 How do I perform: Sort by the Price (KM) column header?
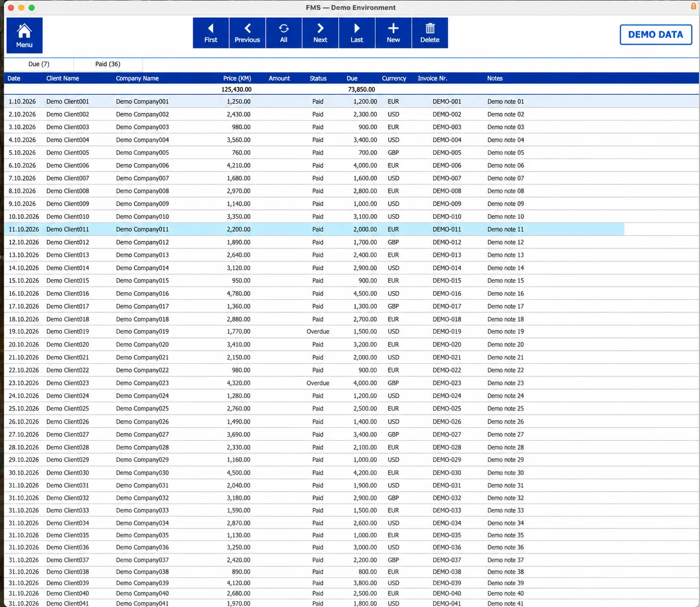click(x=237, y=78)
